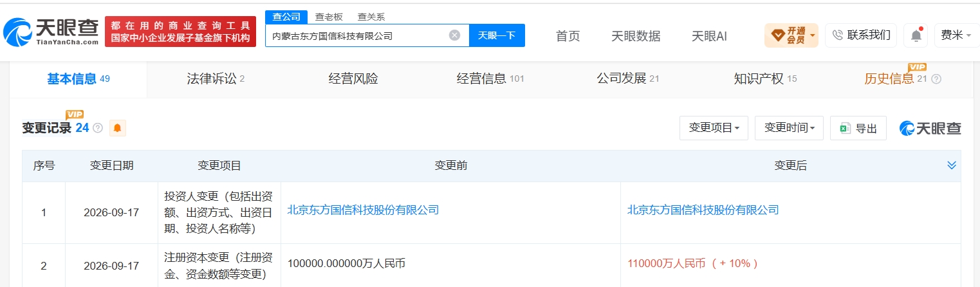Open 北京东方国信科技股份有限公司 link in 变更前 column
This screenshot has height=287, width=980.
363,210
